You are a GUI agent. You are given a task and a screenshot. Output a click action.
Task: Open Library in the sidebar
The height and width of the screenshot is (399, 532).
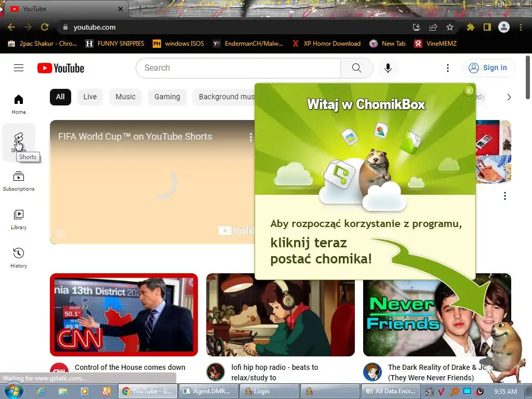[x=19, y=220]
